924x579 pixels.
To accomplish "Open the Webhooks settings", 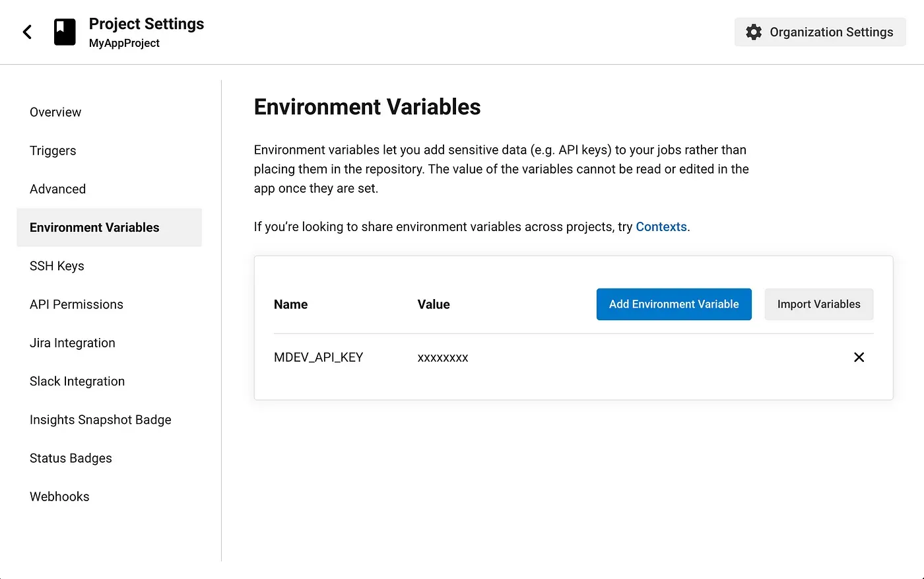I will pyautogui.click(x=59, y=496).
